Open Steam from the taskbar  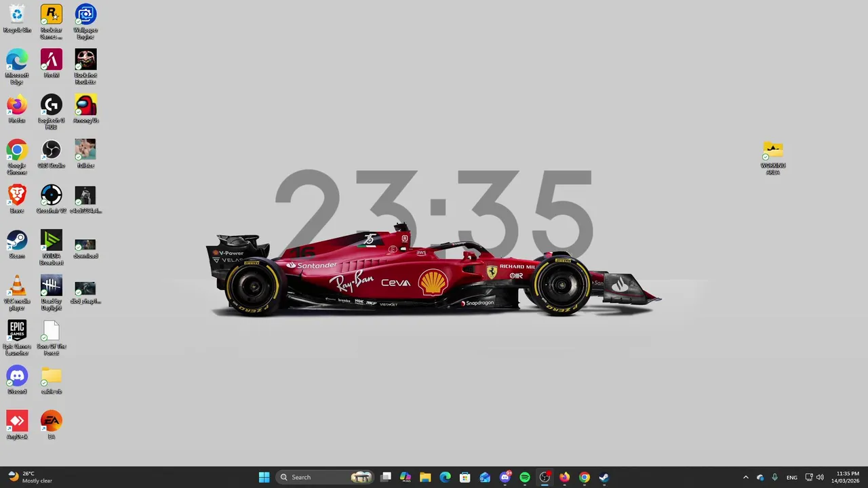pyautogui.click(x=604, y=477)
